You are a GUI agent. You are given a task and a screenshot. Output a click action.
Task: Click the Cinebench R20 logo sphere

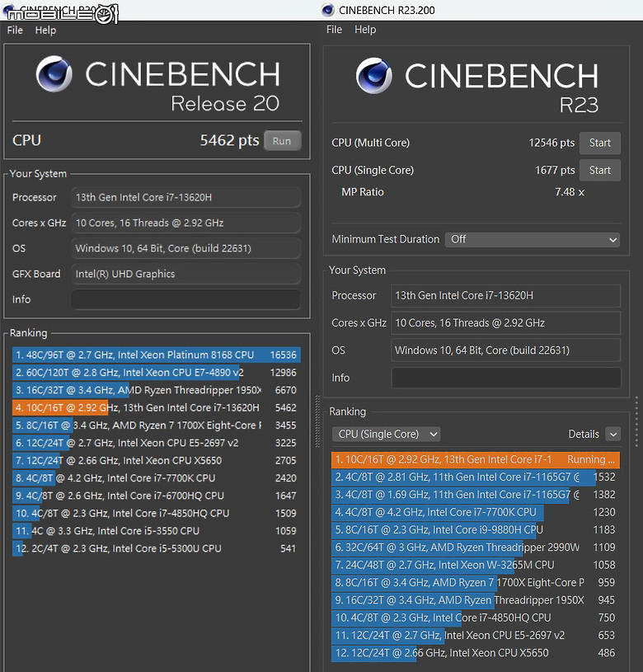pos(54,73)
